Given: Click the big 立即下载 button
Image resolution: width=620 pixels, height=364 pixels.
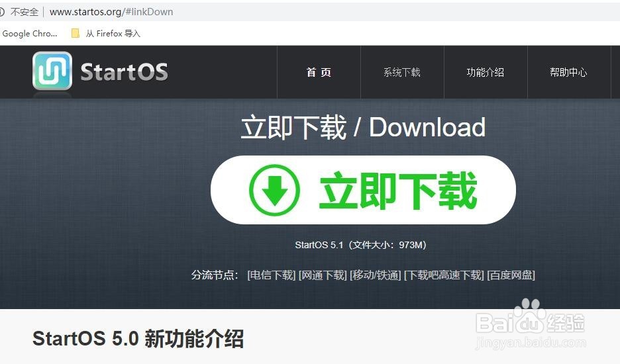Looking at the screenshot, I should tap(363, 190).
